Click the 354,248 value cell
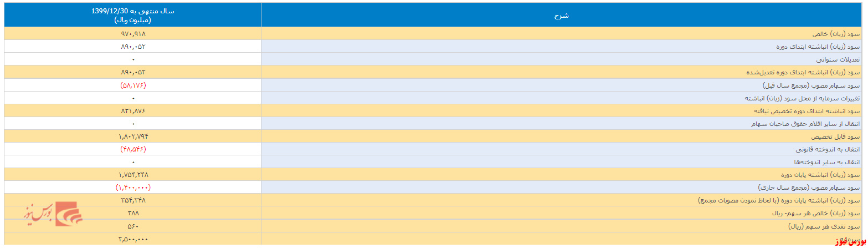 point(133,200)
